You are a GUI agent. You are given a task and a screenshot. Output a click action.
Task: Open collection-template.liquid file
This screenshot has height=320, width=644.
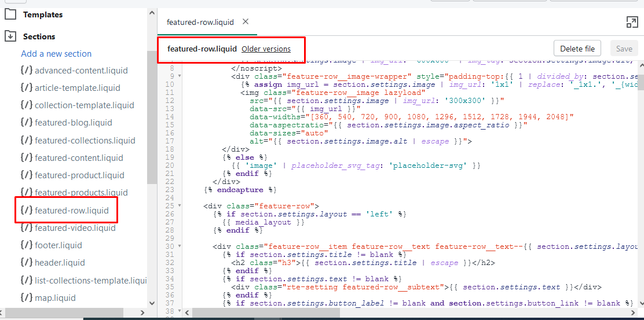pos(85,105)
